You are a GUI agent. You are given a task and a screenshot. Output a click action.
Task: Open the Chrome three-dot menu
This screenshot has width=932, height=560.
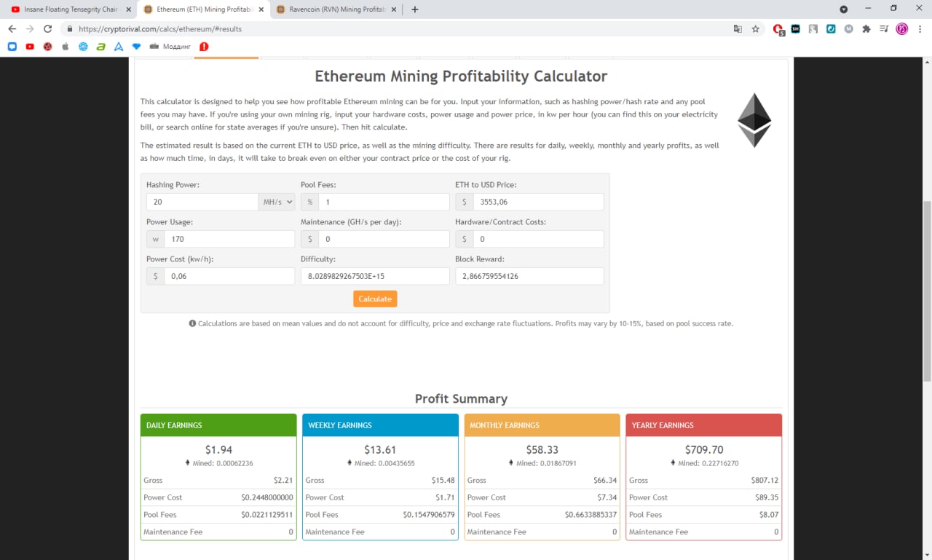click(x=920, y=29)
